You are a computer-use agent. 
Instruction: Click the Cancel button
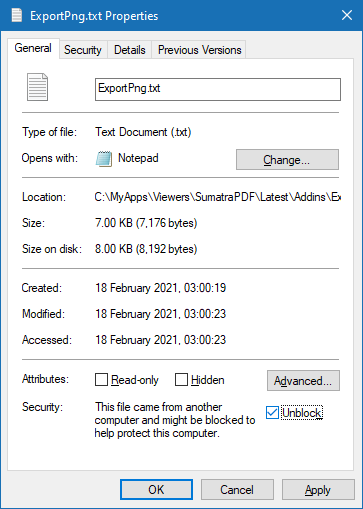pyautogui.click(x=237, y=490)
